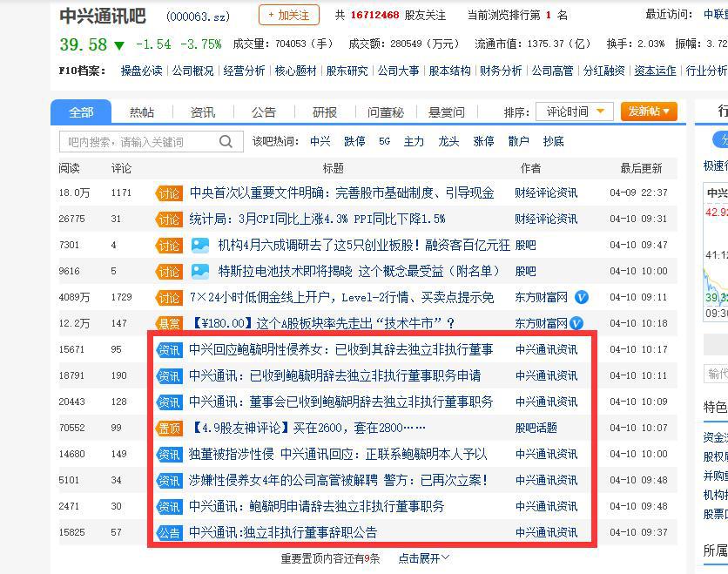Switch to the 悬赏问 tab
Image resolution: width=728 pixels, height=574 pixels.
click(446, 111)
